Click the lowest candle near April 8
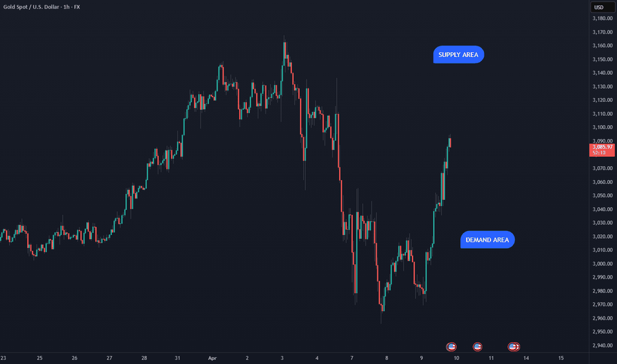This screenshot has width=617, height=364. coord(383,304)
